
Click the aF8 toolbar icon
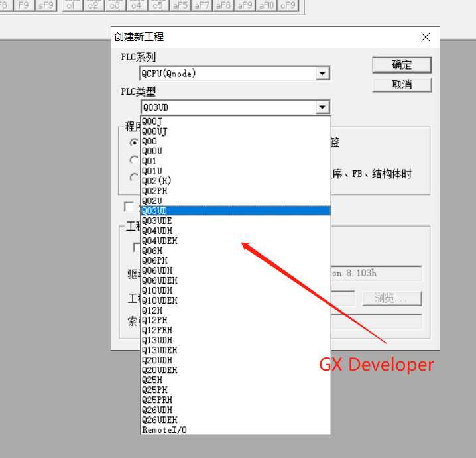coord(223,6)
